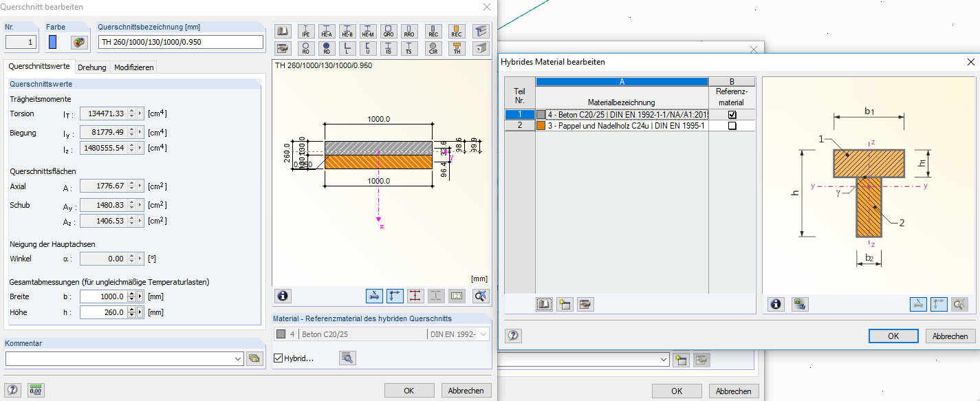This screenshot has width=980, height=401.
Task: Uncheck the Hybrid... checkbox
Action: (278, 358)
